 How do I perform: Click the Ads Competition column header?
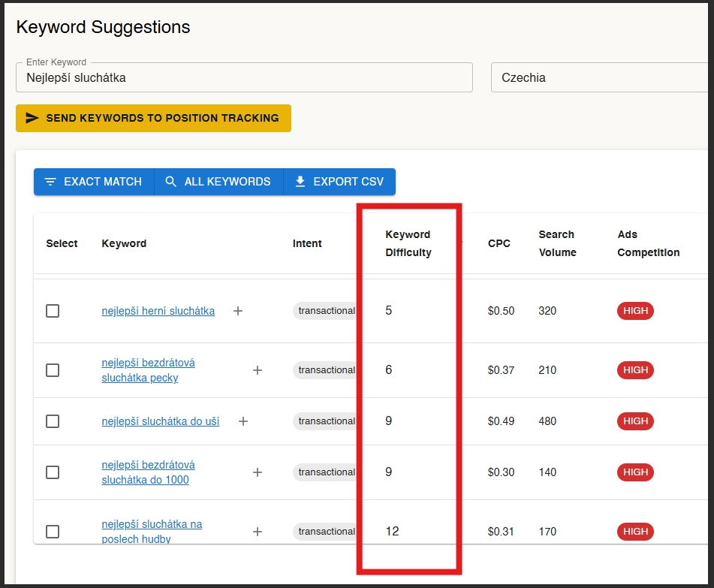click(648, 243)
